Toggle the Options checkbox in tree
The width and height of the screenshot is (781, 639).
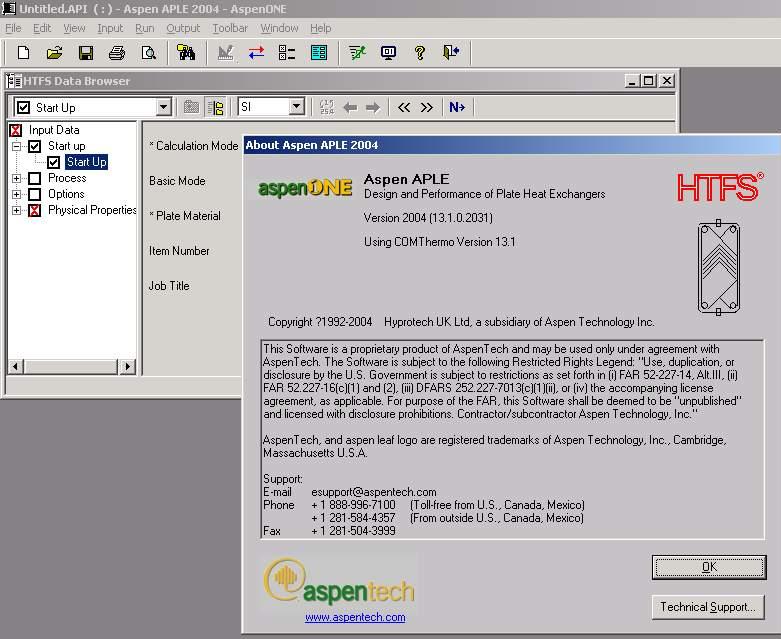click(x=34, y=194)
